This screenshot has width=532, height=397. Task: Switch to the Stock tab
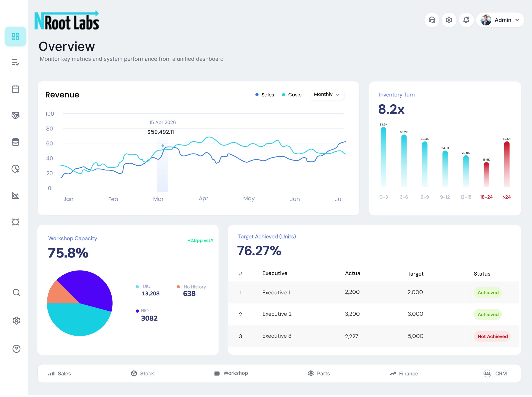point(143,373)
